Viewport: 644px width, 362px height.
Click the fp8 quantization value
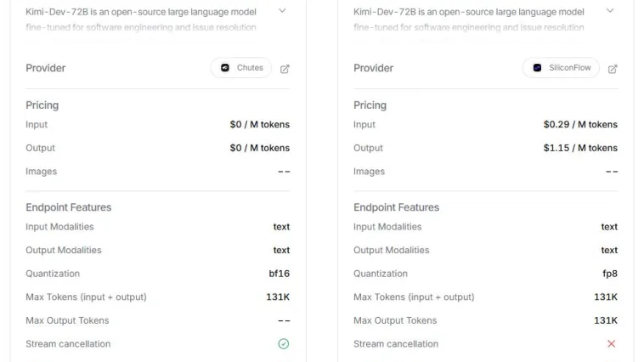pos(610,274)
